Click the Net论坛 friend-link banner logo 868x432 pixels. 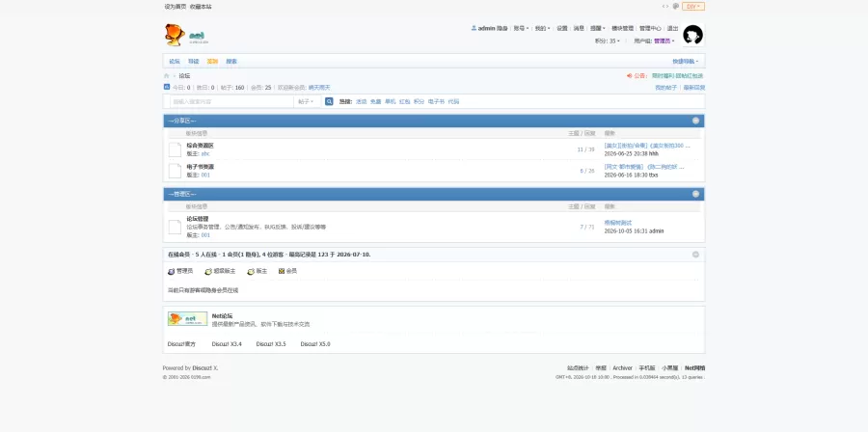(x=188, y=318)
